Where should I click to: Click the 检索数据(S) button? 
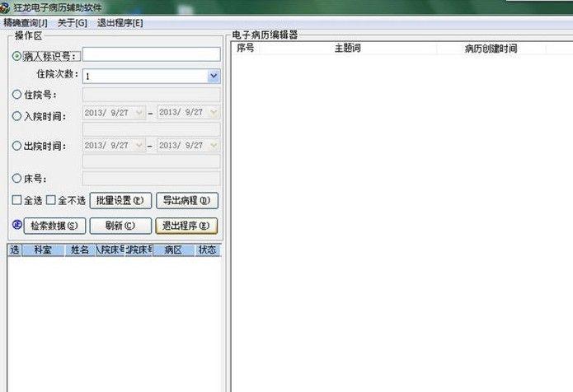pos(54,226)
